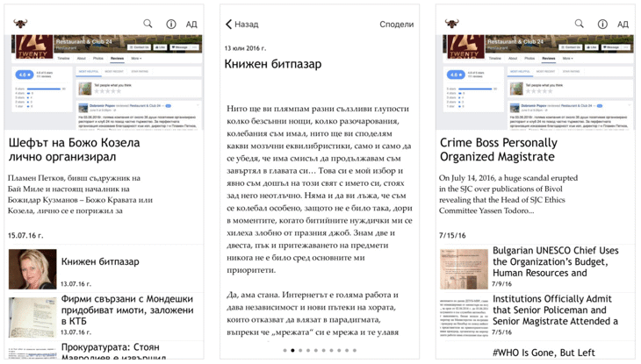Select the active second page indicator dot
The height and width of the screenshot is (364, 641).
(x=292, y=350)
